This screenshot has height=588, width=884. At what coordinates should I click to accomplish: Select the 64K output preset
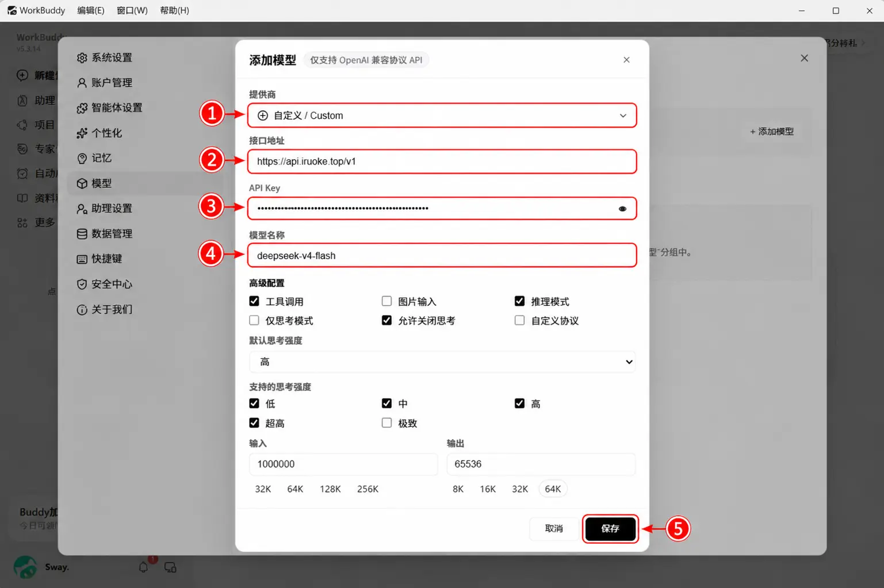tap(553, 489)
